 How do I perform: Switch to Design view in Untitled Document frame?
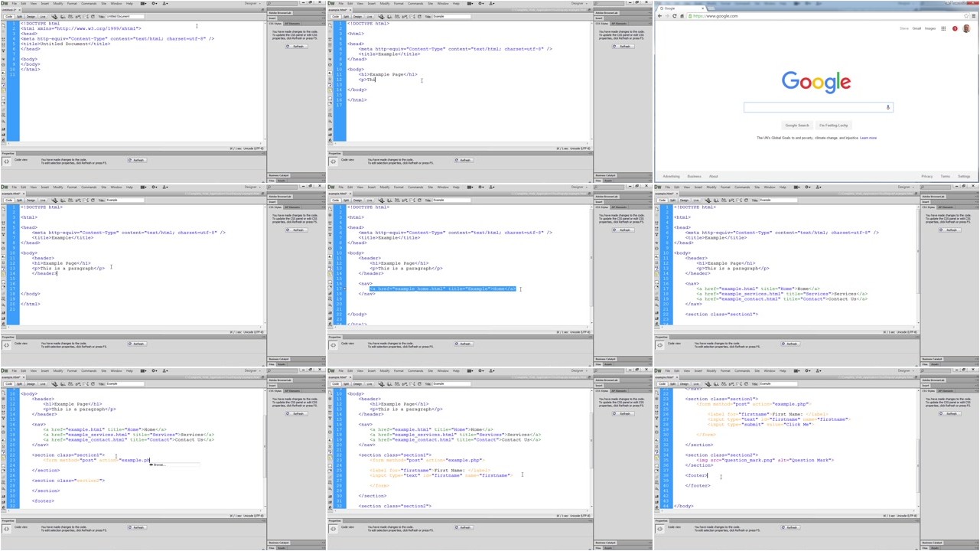[x=31, y=16]
